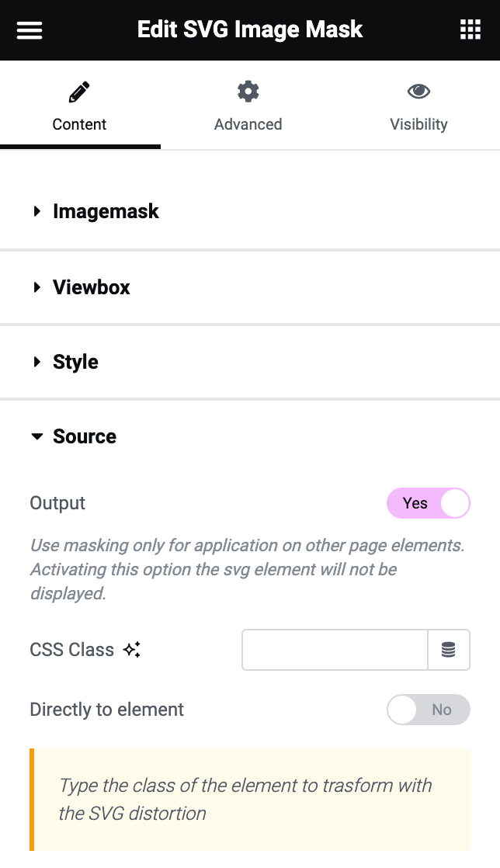Enable the Directly to element switch
500x868 pixels.
click(429, 710)
